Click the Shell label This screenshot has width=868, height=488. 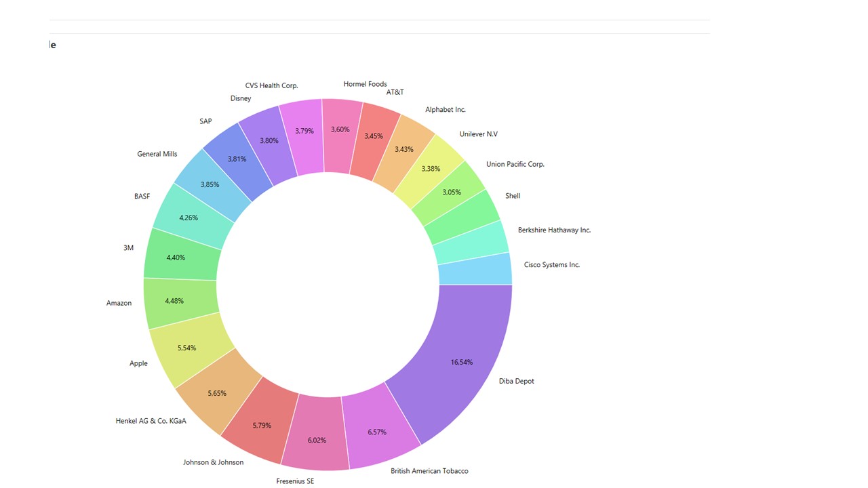(x=513, y=196)
